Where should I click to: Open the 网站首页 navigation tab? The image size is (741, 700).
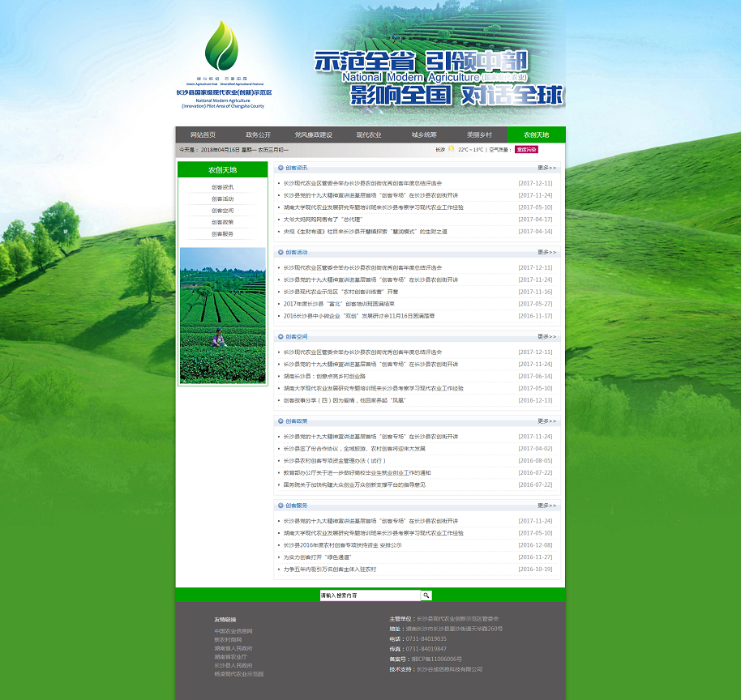coord(203,134)
